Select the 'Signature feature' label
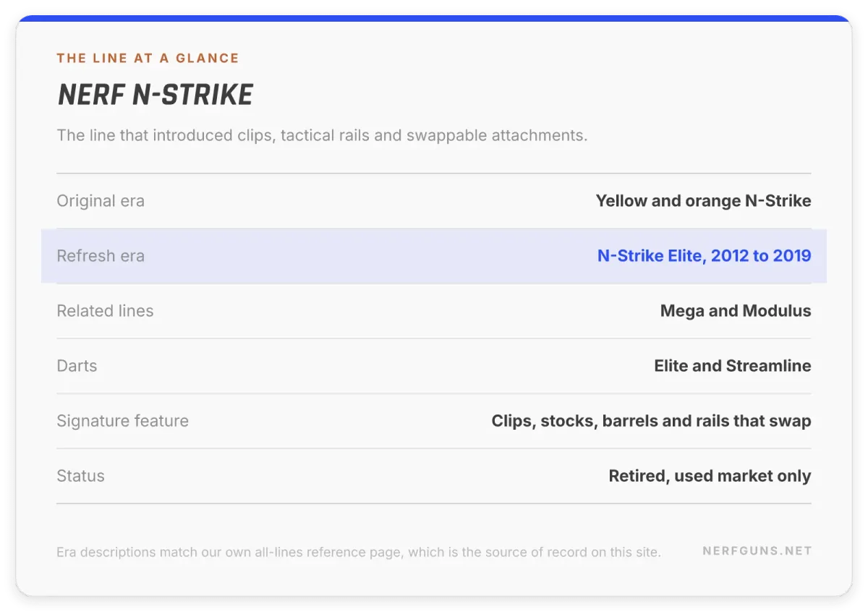The height and width of the screenshot is (612, 868). click(x=122, y=421)
